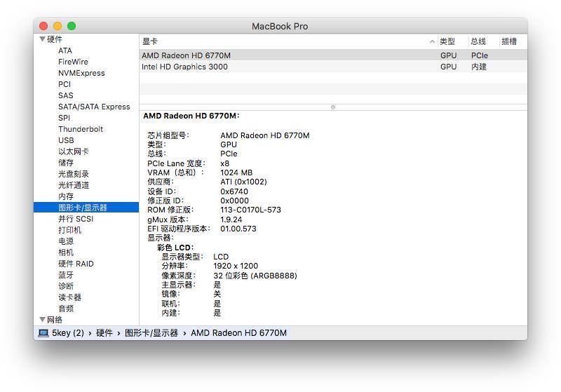Select ATA in the sidebar
Screen dimensions: 561x392
coord(65,50)
